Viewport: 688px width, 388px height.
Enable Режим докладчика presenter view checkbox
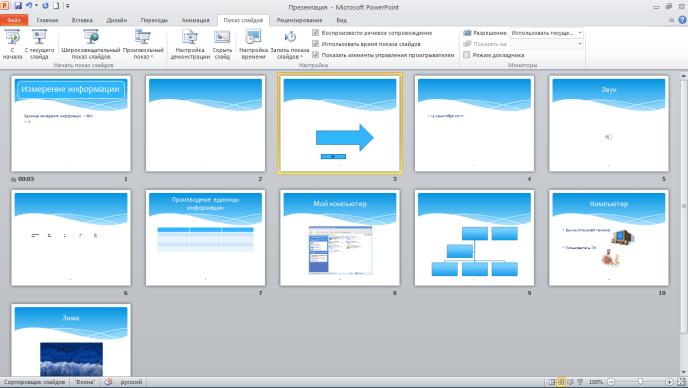(466, 55)
